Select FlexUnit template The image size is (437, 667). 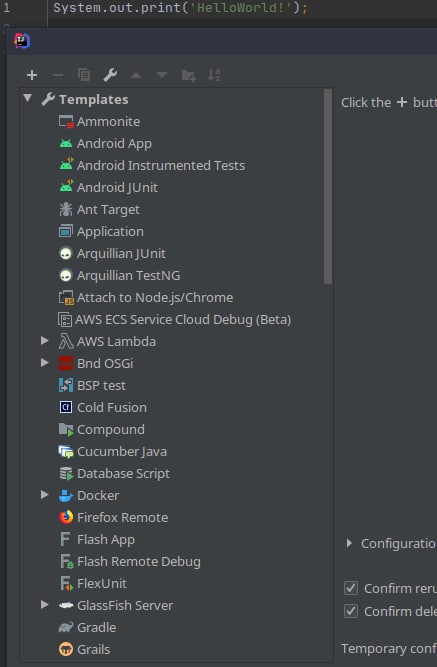102,584
